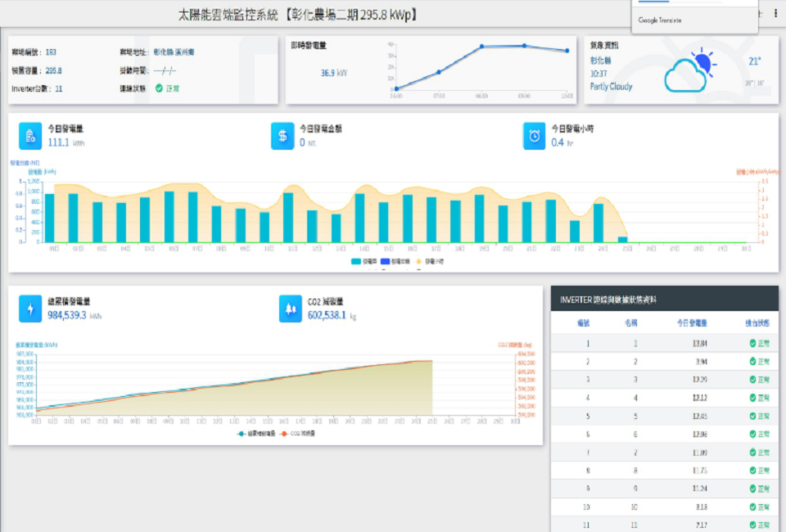Toggle the CO2 reduction series in cumulative legend
This screenshot has height=532, width=786.
[297, 433]
